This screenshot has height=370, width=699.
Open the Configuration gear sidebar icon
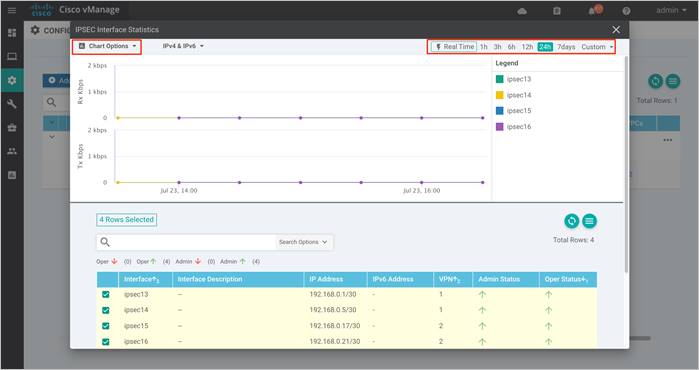[x=12, y=80]
